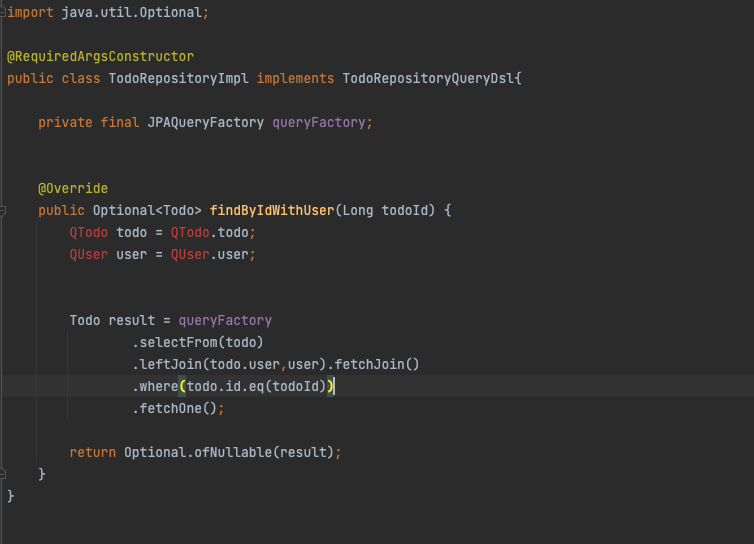Click the Long todoId parameter

pos(385,210)
